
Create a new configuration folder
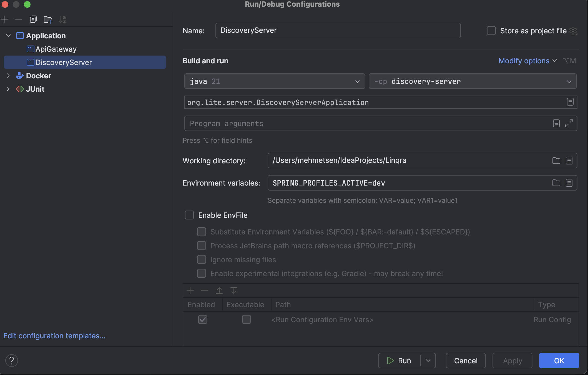click(x=48, y=19)
